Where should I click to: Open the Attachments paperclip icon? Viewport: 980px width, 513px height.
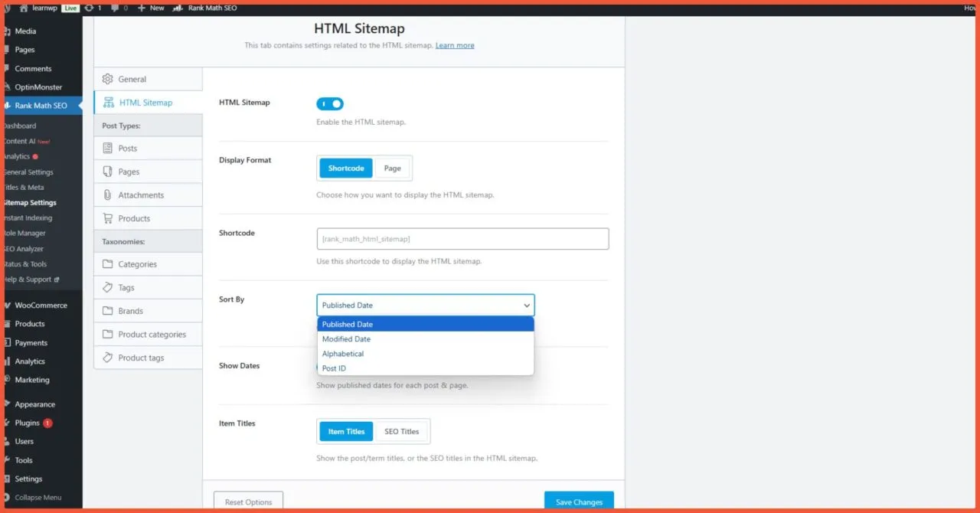click(107, 194)
